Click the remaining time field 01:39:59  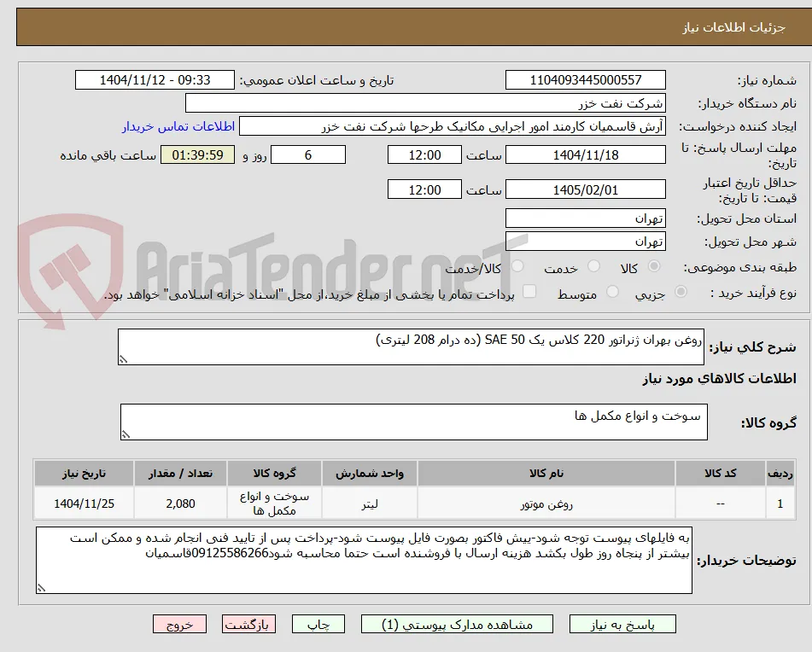197,154
